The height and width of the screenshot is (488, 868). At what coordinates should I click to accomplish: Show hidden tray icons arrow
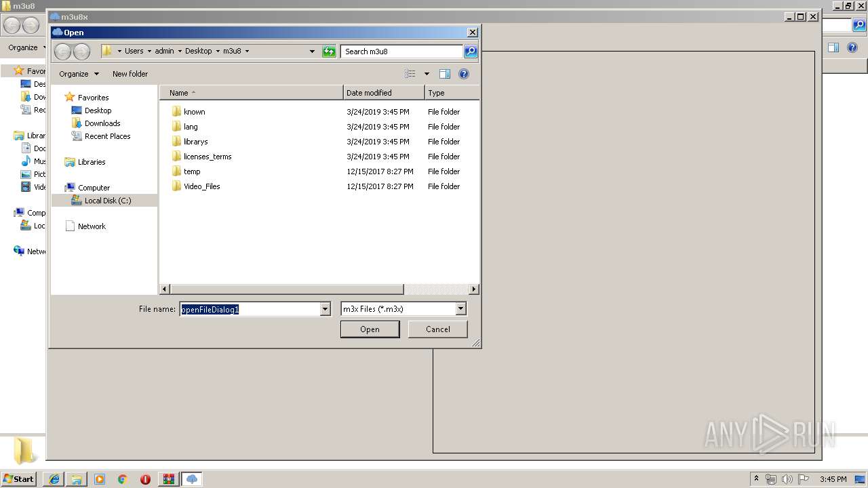tap(757, 479)
